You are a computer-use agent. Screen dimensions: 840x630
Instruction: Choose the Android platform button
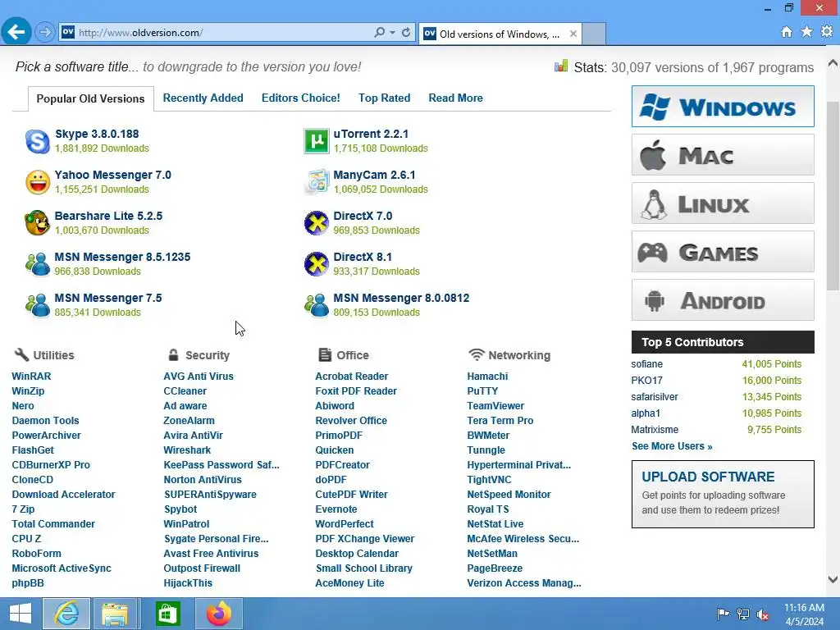723,300
